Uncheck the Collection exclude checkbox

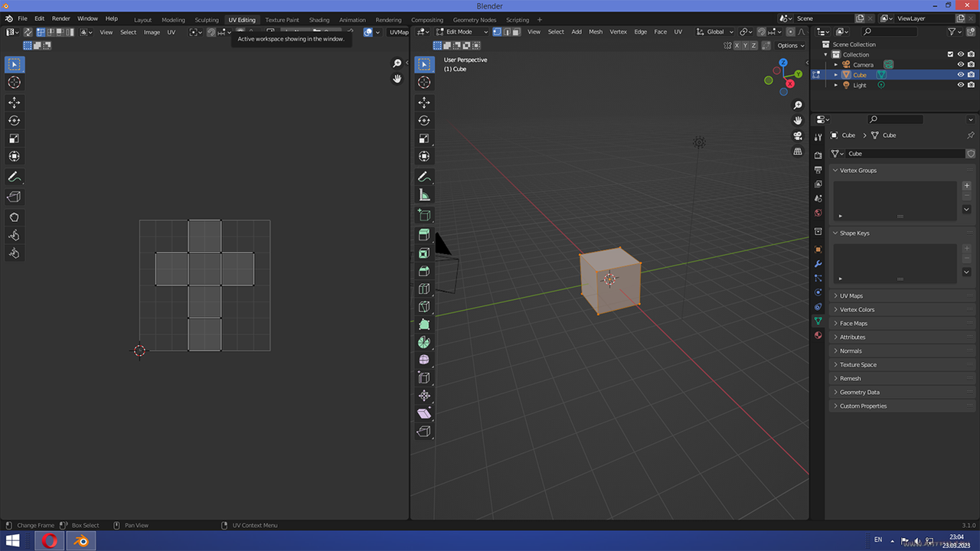pyautogui.click(x=950, y=54)
